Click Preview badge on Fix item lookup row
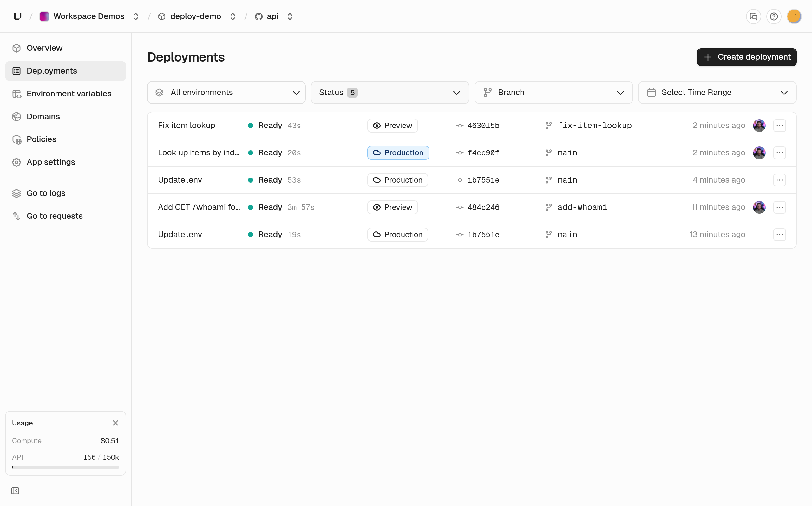This screenshot has height=506, width=812. (x=392, y=126)
